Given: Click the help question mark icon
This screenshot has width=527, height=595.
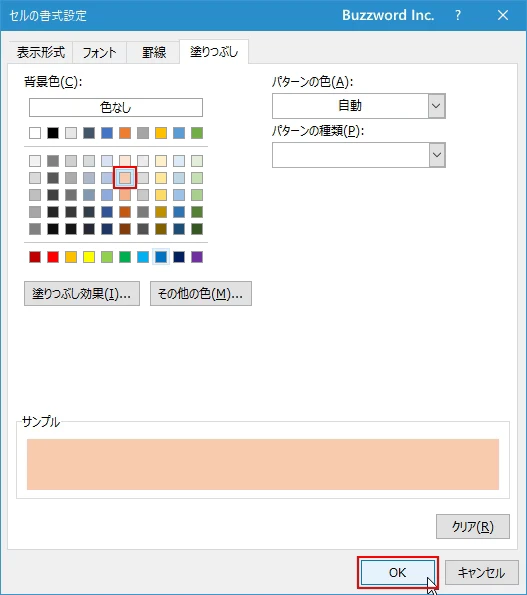Looking at the screenshot, I should coord(458,15).
